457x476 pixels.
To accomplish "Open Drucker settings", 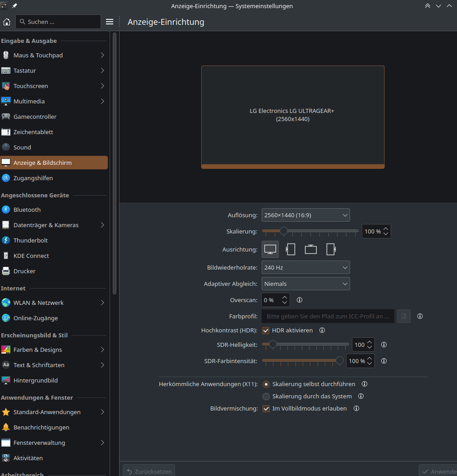I will 54,271.
